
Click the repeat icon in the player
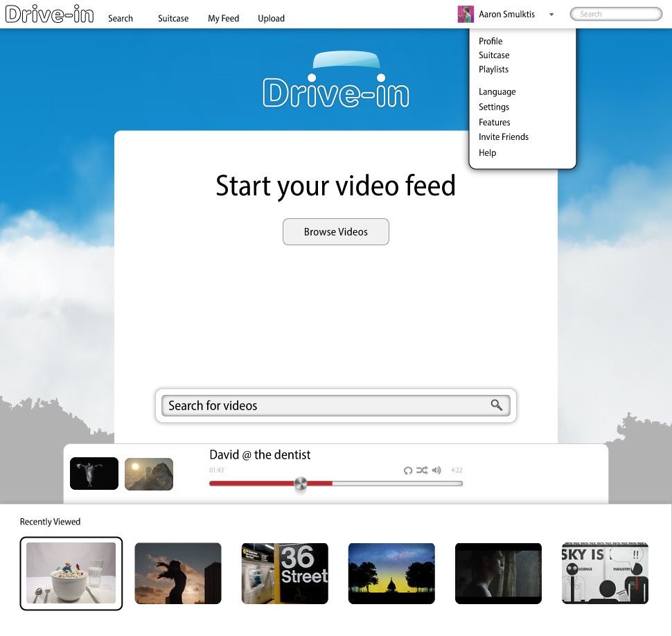click(408, 470)
